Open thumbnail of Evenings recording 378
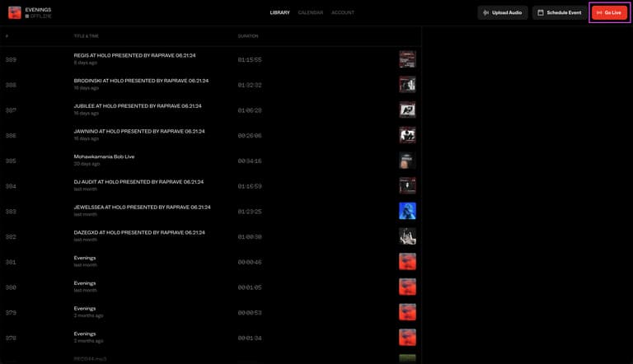 pyautogui.click(x=407, y=338)
